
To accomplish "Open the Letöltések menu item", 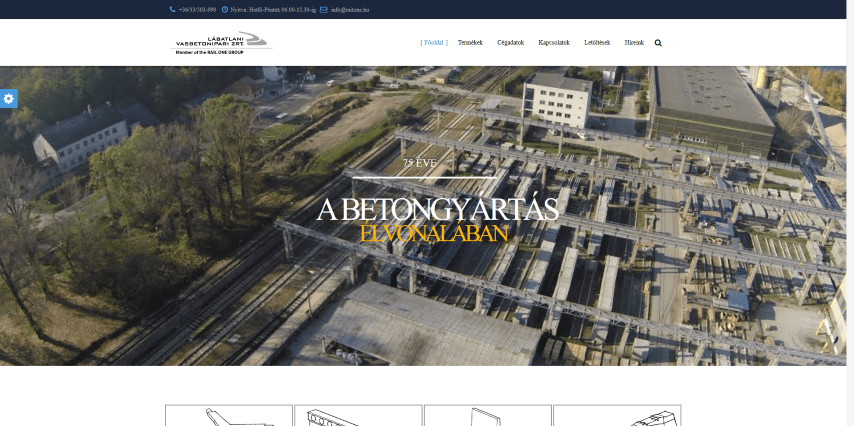I will click(x=597, y=43).
